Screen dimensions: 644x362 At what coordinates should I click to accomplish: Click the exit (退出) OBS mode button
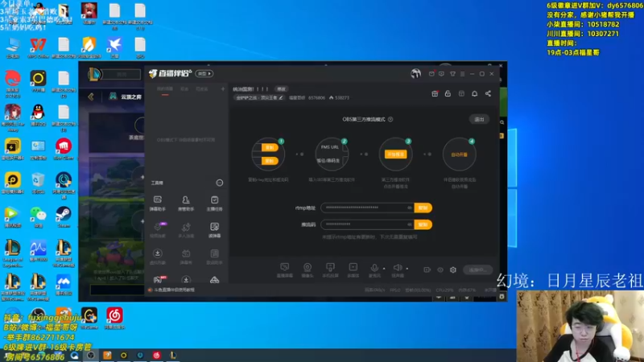[x=479, y=119]
